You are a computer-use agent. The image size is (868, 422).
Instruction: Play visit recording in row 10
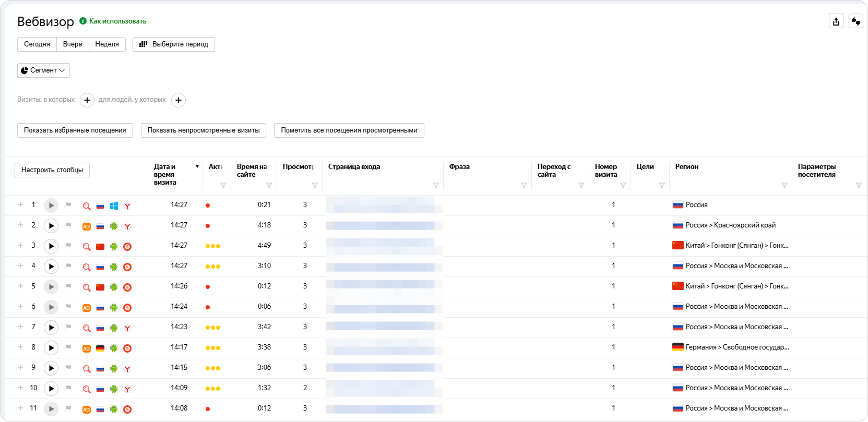51,389
